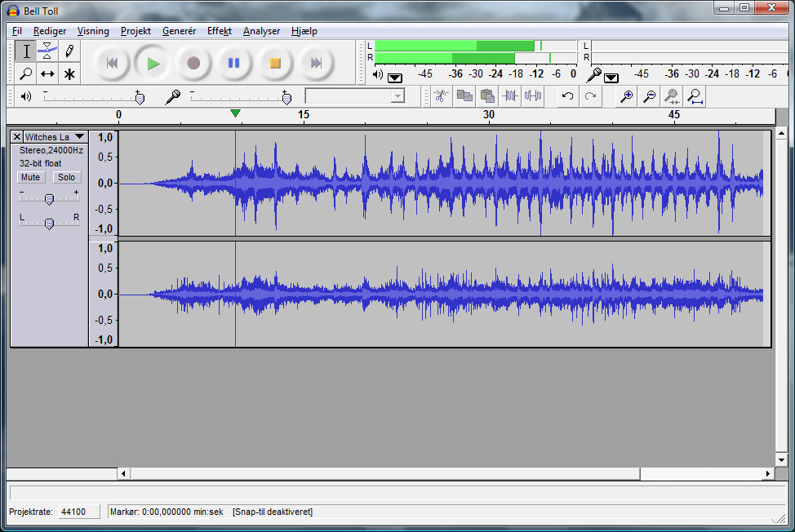Click the red Record button
The width and height of the screenshot is (795, 532).
(x=193, y=63)
